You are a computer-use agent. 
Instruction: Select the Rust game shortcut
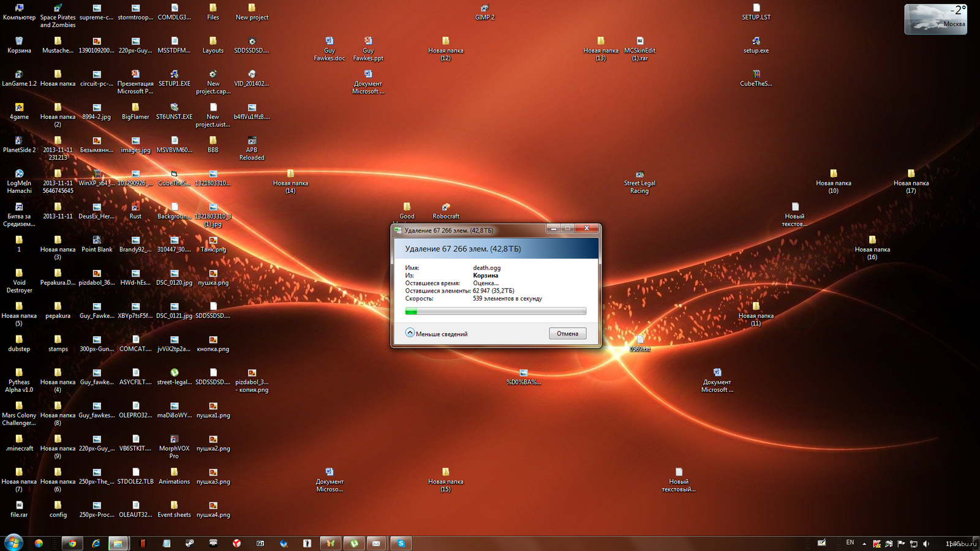pyautogui.click(x=135, y=211)
